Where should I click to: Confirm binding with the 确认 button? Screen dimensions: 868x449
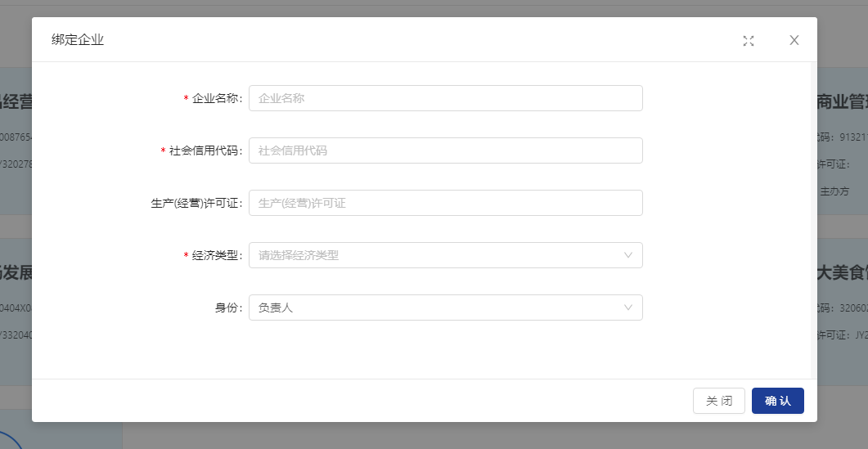[777, 401]
